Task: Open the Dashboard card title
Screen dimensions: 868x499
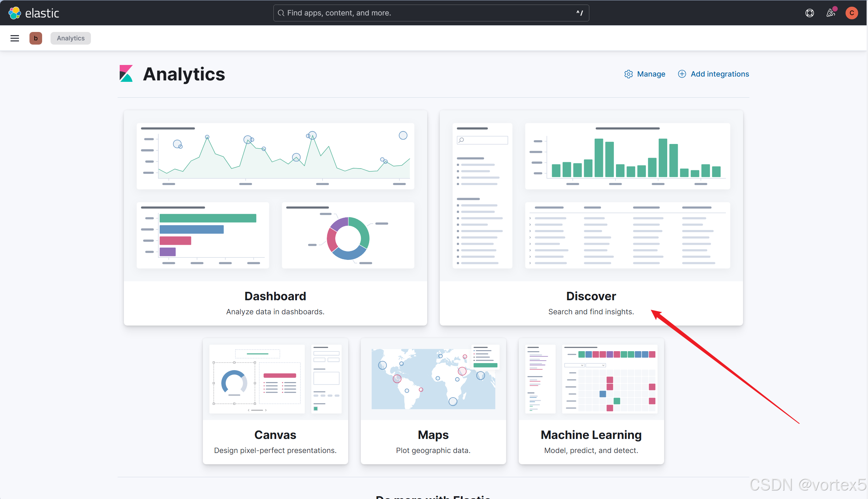Action: pos(275,296)
